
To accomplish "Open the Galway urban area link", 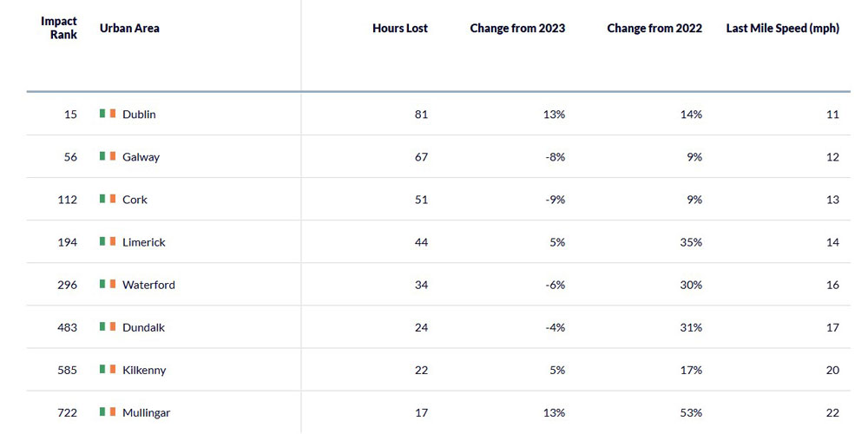I will [x=141, y=156].
